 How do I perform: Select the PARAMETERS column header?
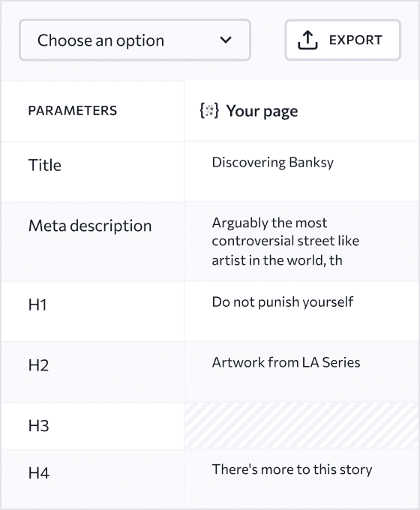pyautogui.click(x=73, y=110)
